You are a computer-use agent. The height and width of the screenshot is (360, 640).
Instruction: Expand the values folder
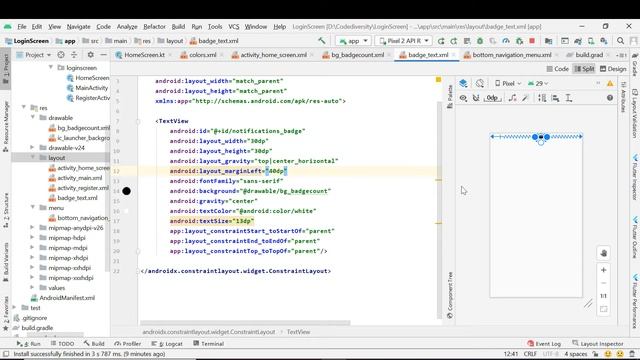[x=32, y=287]
